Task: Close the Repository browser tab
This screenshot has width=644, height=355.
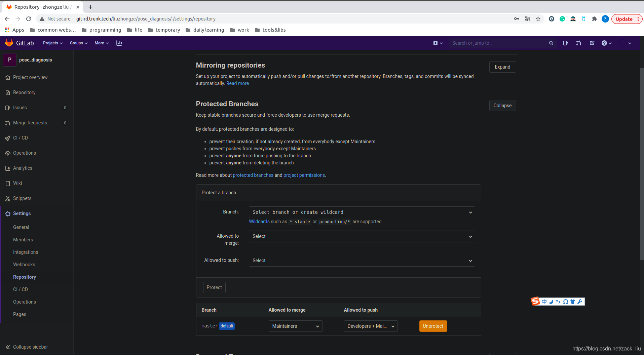Action: (x=78, y=7)
